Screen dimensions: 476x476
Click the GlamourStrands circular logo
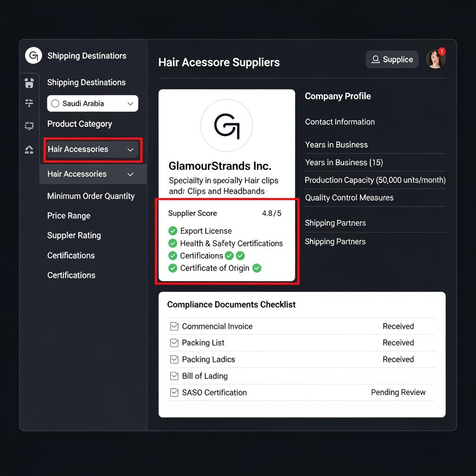click(x=226, y=126)
